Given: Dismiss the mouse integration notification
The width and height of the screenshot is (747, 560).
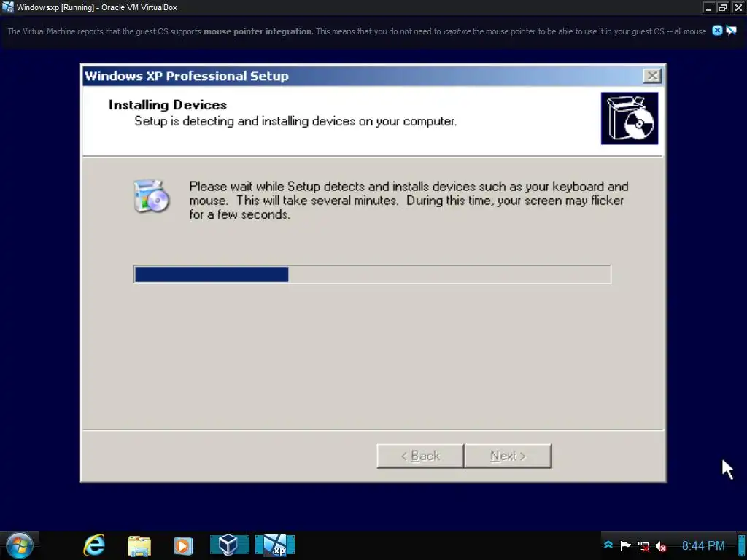Looking at the screenshot, I should tap(717, 31).
